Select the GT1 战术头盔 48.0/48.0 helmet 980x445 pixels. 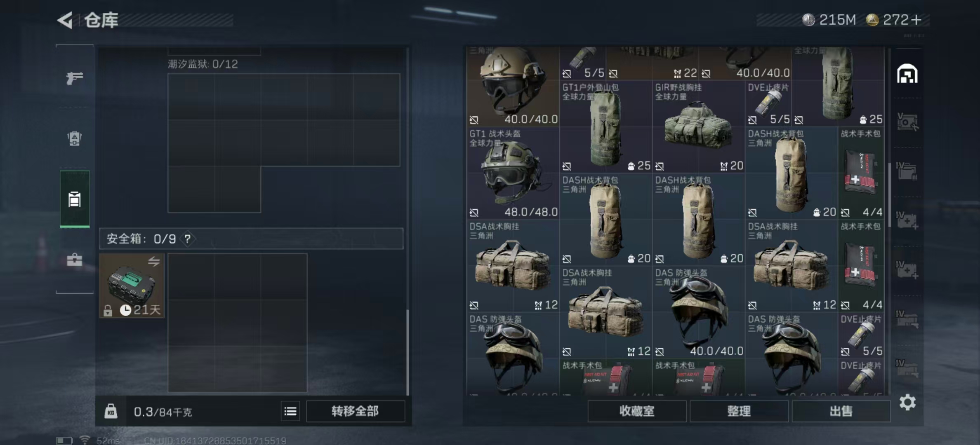(513, 173)
